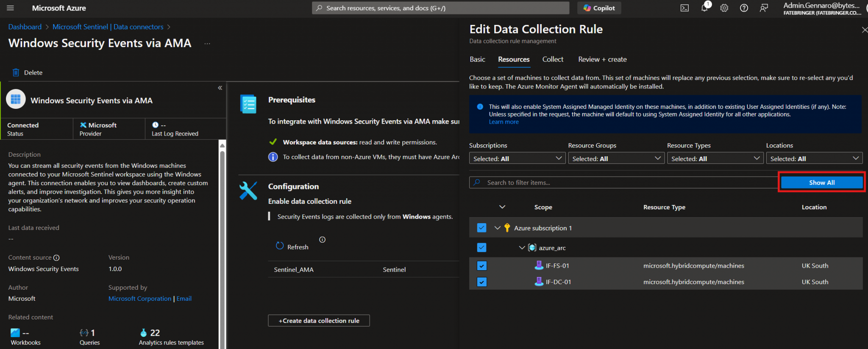Click the Copilot button
Image resolution: width=868 pixels, height=349 pixels.
[x=599, y=8]
